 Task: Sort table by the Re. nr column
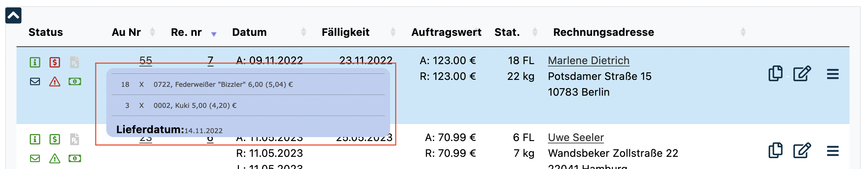tap(186, 32)
